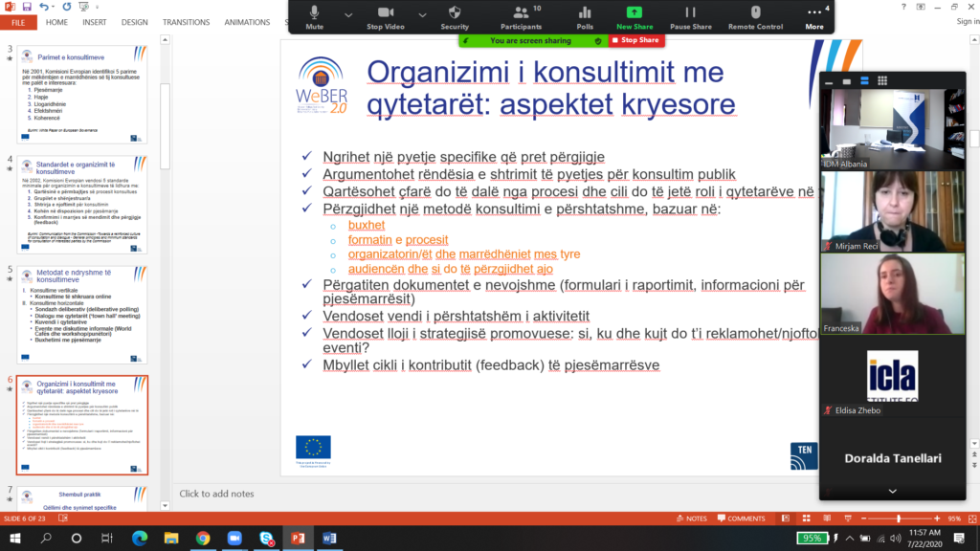Open the Undo history dropdown arrow
Image resolution: width=980 pixels, height=551 pixels.
pyautogui.click(x=54, y=7)
